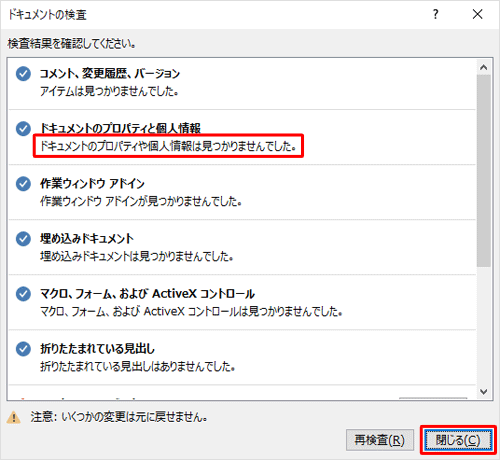The image size is (500, 460).
Task: Click checkmark icon beside 作業ウィンドウ アドイン
Action: coord(23,184)
